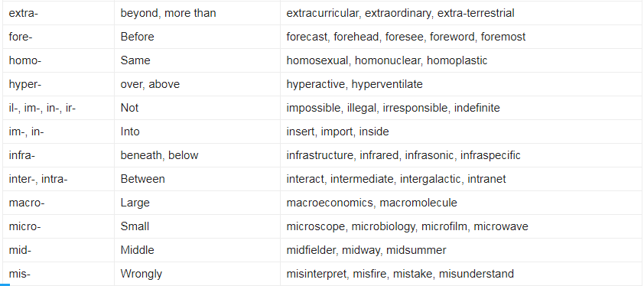Click the 'homo-' prefix entry
644x286 pixels.
tap(58, 61)
